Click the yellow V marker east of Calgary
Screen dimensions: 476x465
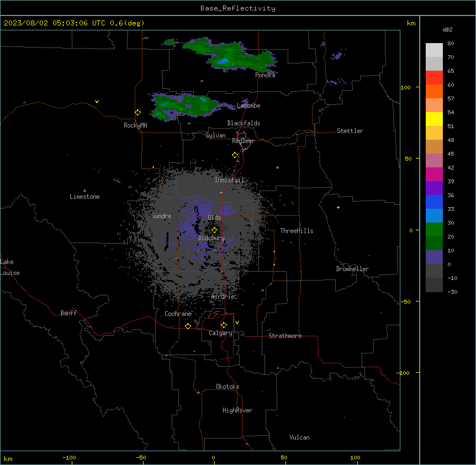coord(237,323)
